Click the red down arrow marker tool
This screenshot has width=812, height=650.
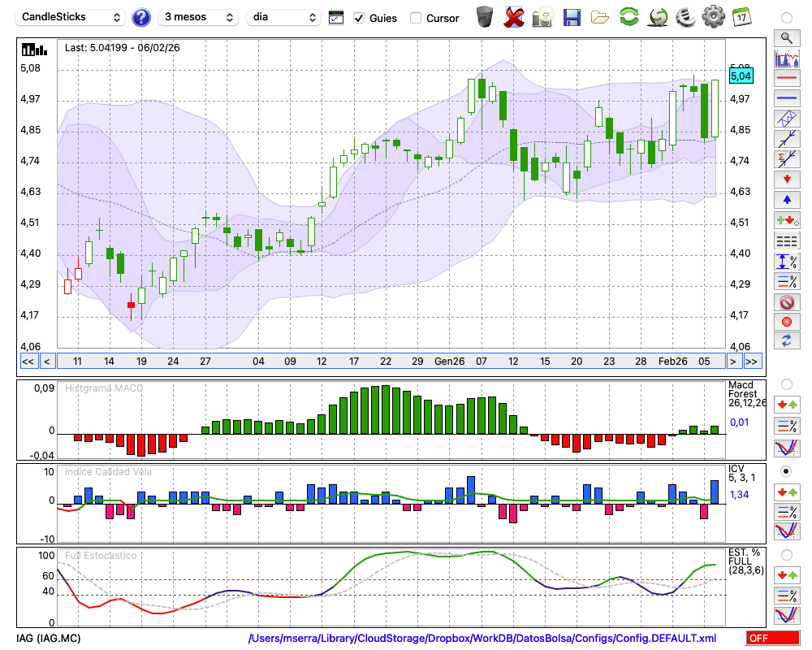coord(787,180)
